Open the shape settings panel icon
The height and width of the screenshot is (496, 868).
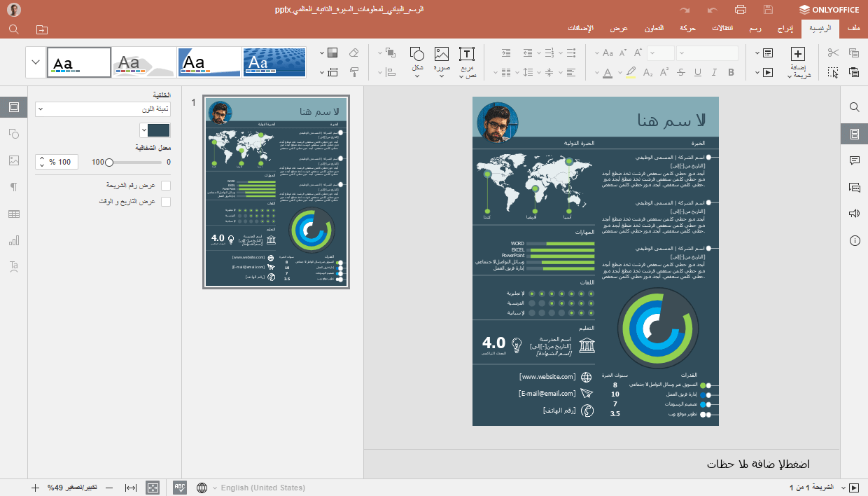(14, 133)
